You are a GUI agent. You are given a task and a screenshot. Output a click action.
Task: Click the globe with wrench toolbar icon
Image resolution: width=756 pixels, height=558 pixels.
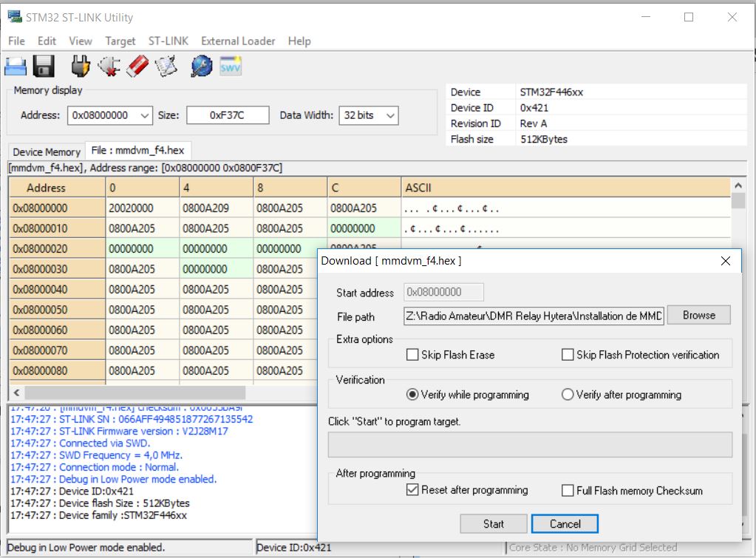202,66
